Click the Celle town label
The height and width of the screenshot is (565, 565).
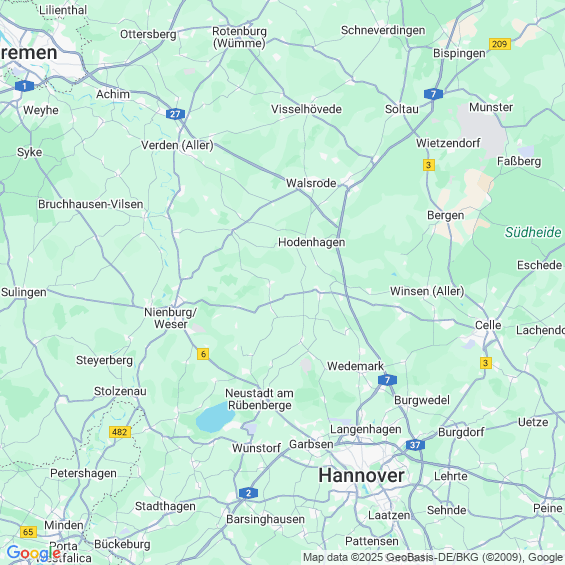(488, 325)
